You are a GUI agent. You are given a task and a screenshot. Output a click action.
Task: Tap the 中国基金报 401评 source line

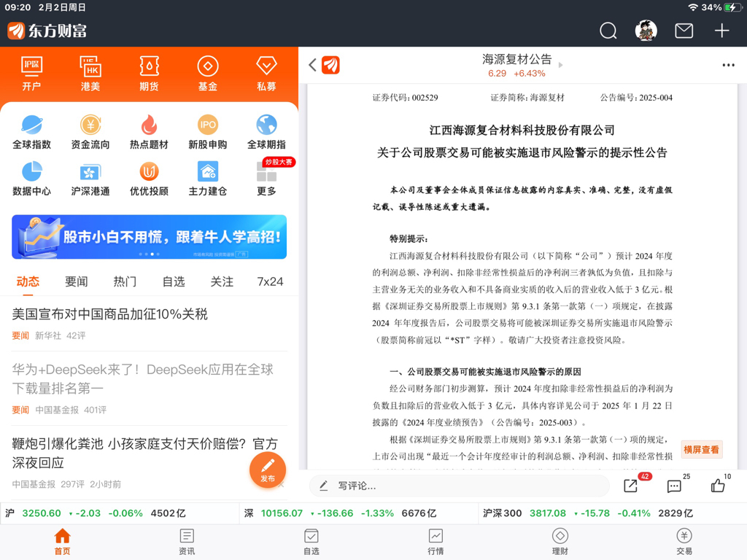pyautogui.click(x=71, y=410)
